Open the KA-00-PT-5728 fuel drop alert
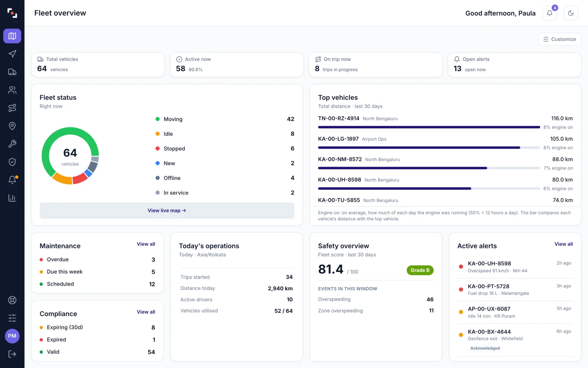Image resolution: width=588 pixels, height=368 pixels. tap(515, 290)
